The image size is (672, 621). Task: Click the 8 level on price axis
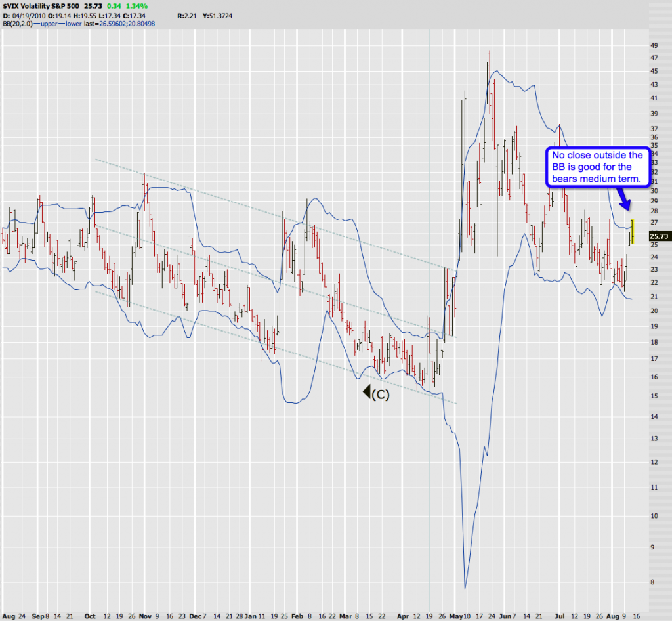pos(651,581)
